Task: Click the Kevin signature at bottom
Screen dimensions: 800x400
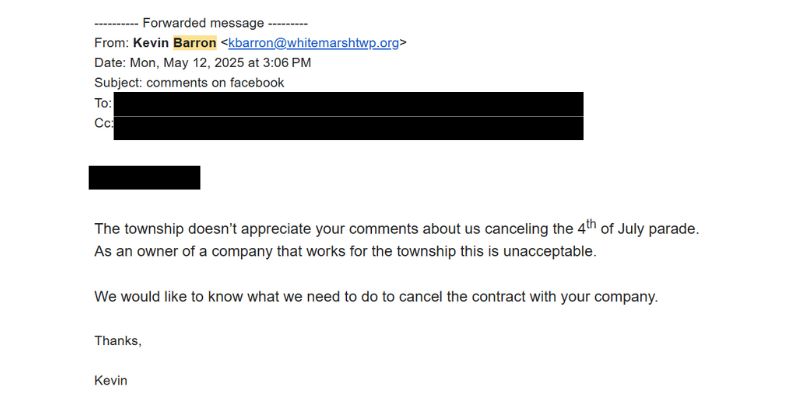Action: click(x=111, y=381)
